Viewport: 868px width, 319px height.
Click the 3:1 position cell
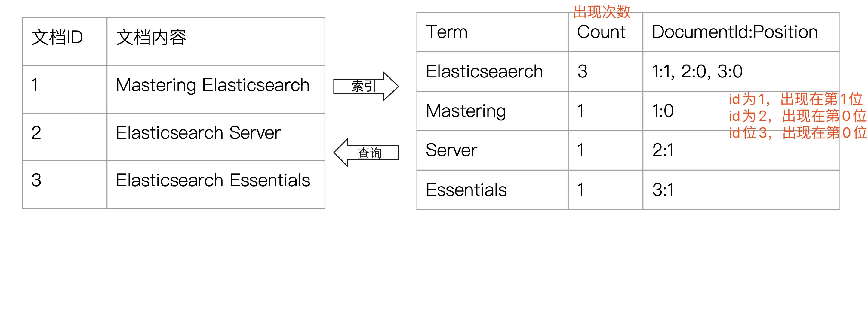741,190
